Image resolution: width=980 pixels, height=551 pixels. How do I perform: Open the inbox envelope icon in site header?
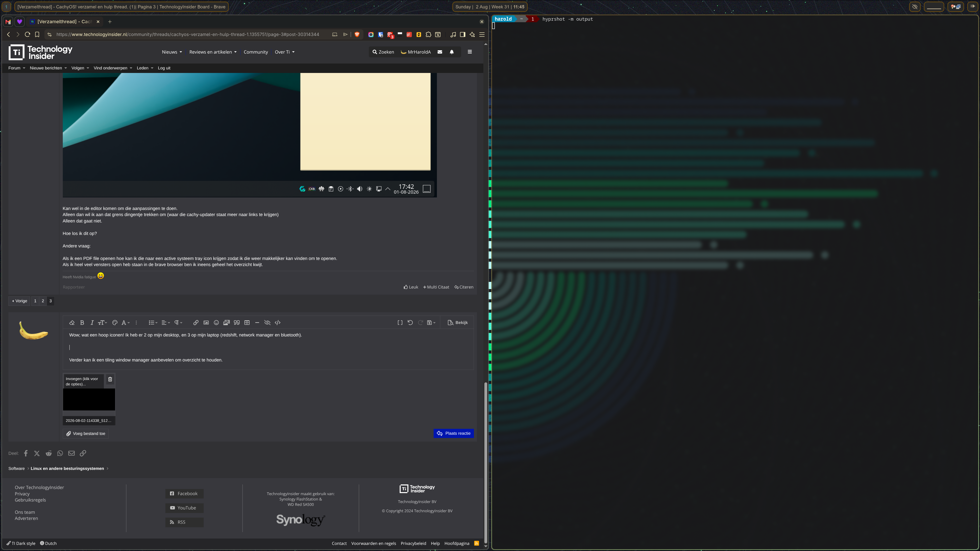[440, 52]
